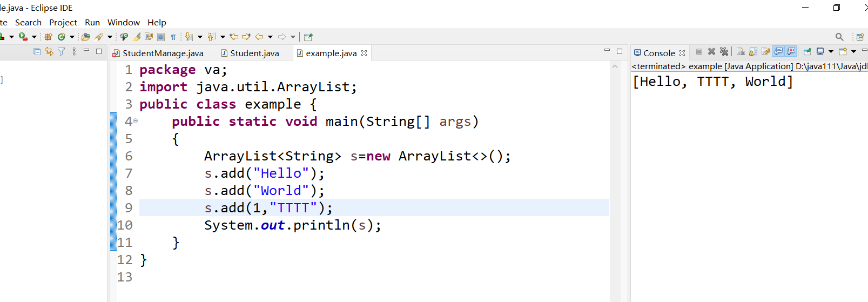Expand the Open Console dropdown arrow
868x302 pixels.
tap(853, 52)
